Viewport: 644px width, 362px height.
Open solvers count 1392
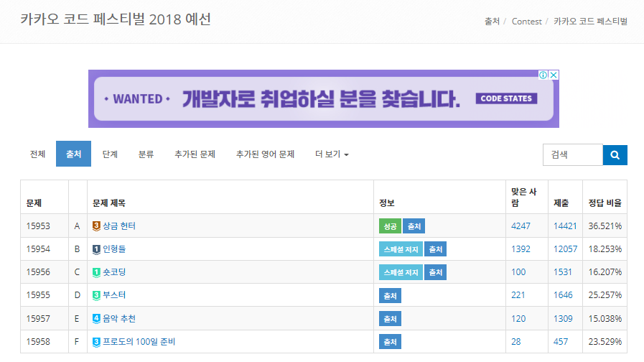click(x=521, y=249)
